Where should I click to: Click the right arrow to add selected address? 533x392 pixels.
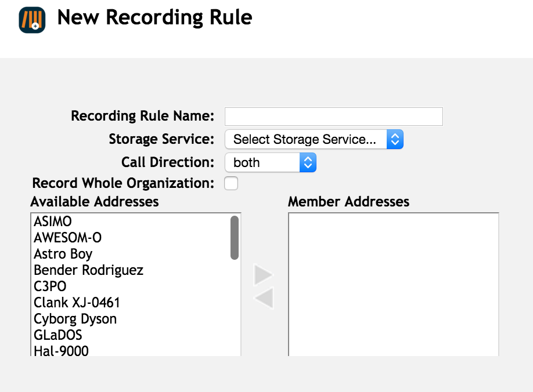[x=263, y=274]
